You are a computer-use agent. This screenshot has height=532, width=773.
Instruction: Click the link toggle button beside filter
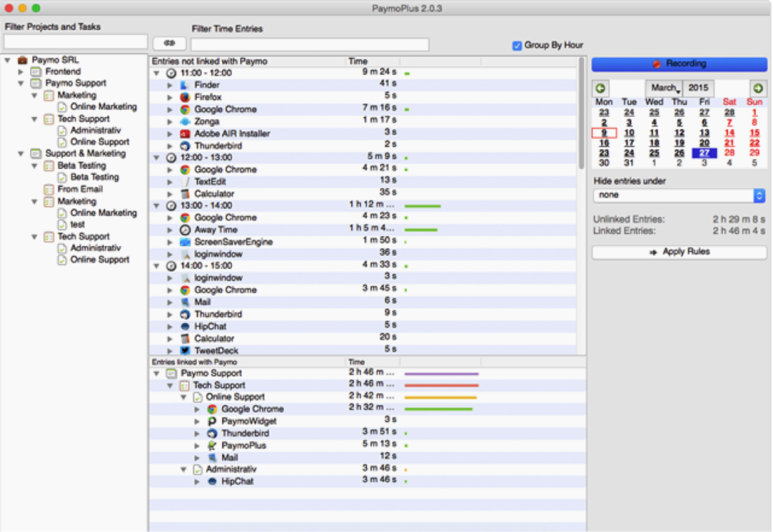pos(169,43)
